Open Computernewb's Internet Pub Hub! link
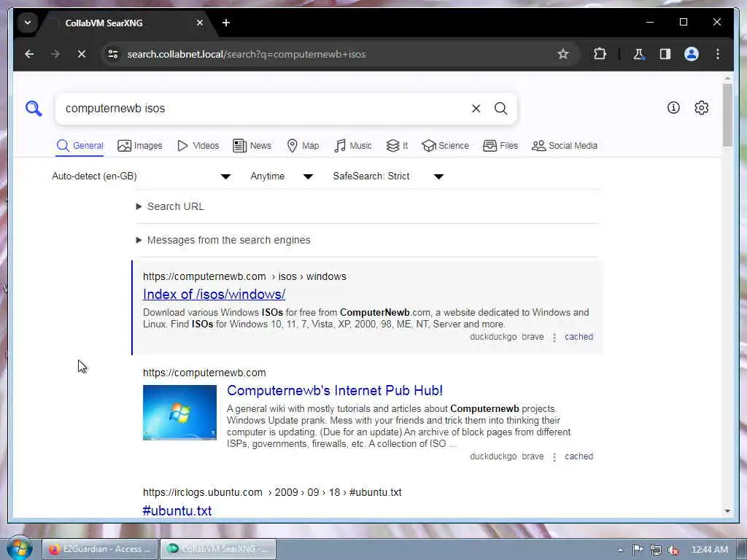Screen dimensions: 747x560 click(335, 391)
